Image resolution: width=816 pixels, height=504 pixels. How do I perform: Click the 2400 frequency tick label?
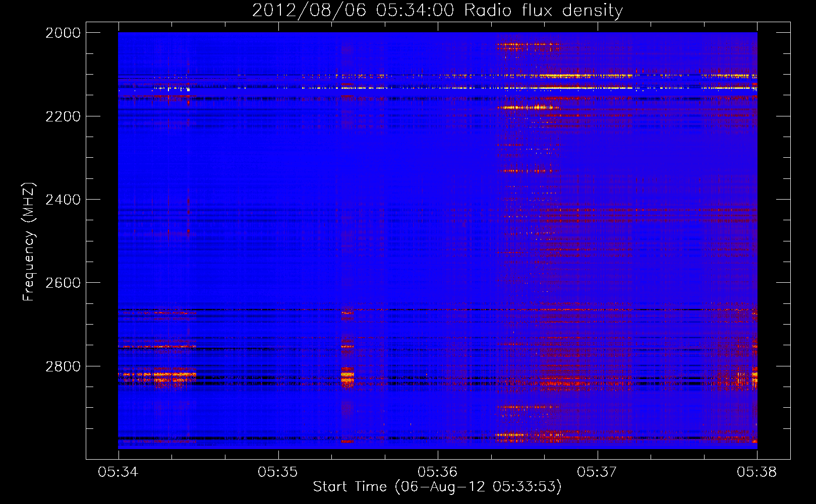(x=63, y=200)
